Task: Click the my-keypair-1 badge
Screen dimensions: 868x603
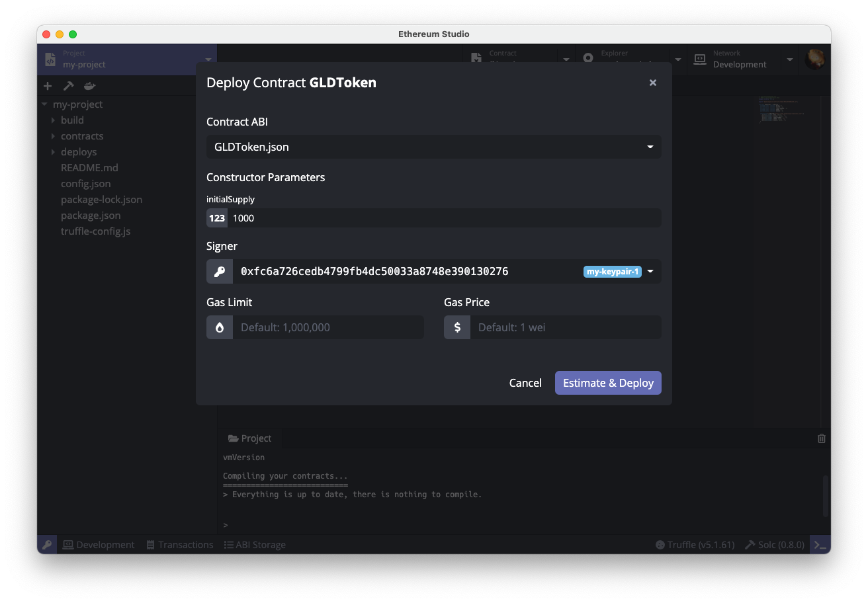Action: point(613,271)
